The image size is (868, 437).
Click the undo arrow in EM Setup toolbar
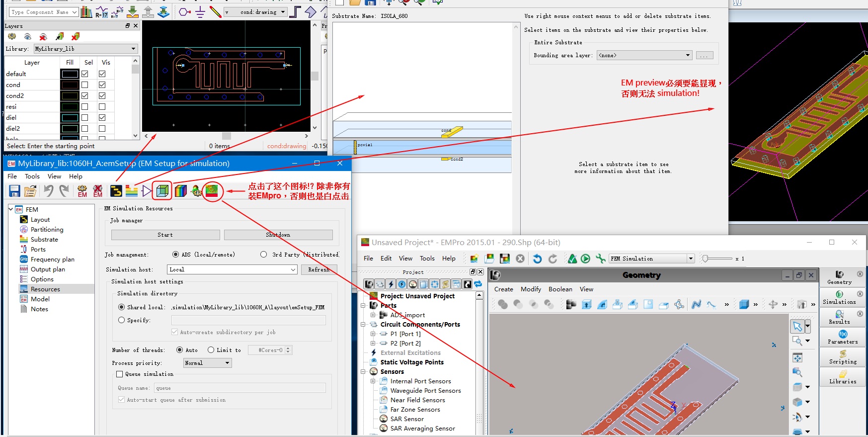[48, 190]
